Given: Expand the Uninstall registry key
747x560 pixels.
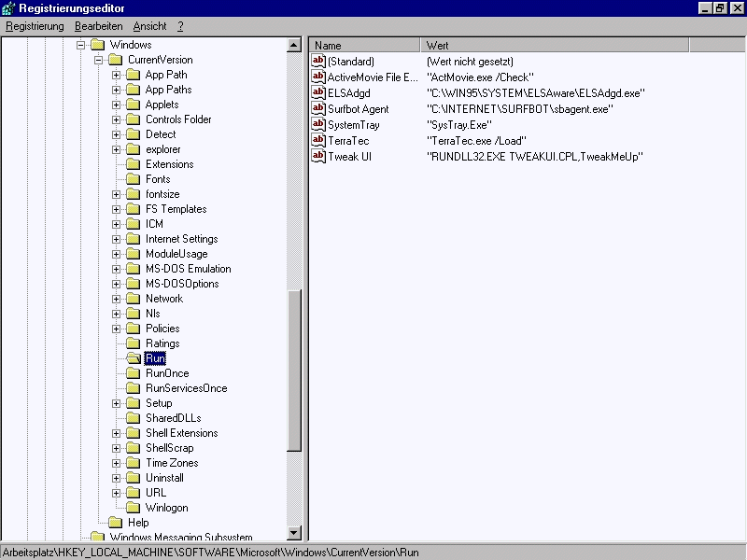Looking at the screenshot, I should 117,478.
